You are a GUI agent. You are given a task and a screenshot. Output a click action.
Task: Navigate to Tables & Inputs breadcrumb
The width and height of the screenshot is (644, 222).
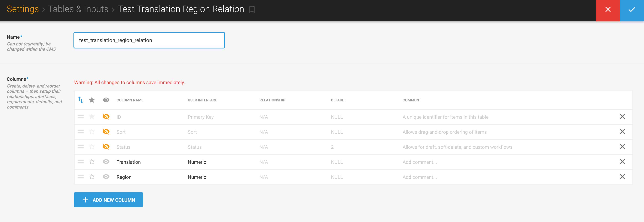tap(78, 9)
